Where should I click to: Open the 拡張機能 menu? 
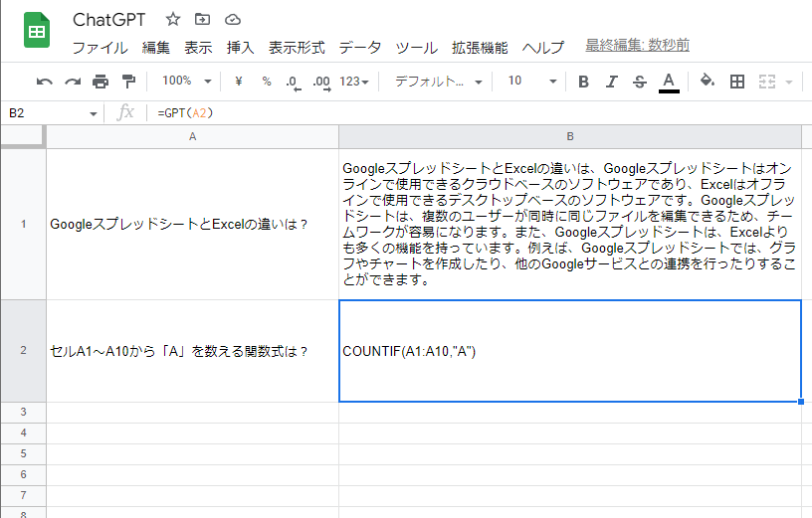coord(479,47)
